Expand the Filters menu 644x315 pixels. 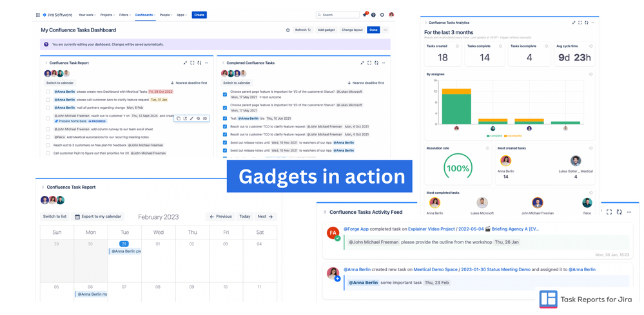click(x=125, y=15)
